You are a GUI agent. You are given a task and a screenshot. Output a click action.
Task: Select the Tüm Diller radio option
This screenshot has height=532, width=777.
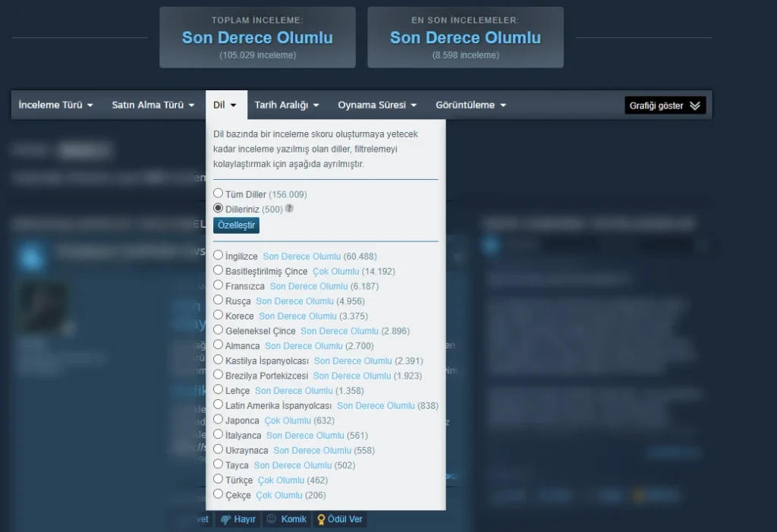click(218, 194)
